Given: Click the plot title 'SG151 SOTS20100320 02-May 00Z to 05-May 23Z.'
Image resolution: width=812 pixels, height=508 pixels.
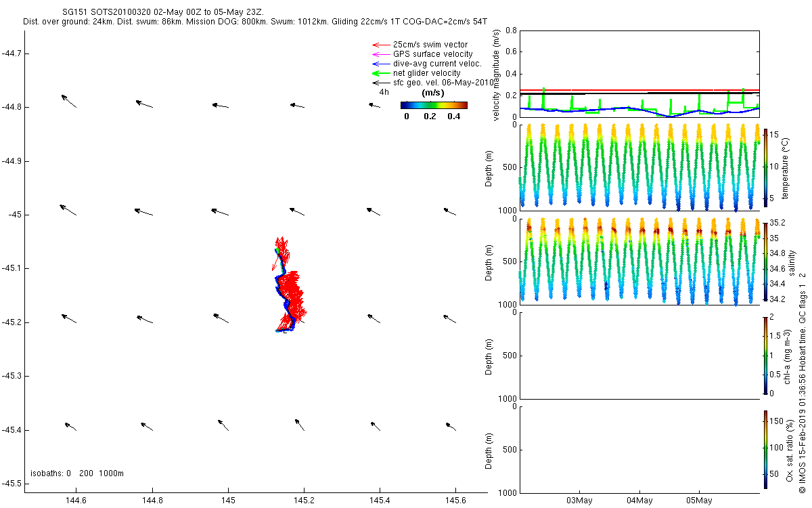Looking at the screenshot, I should (164, 13).
